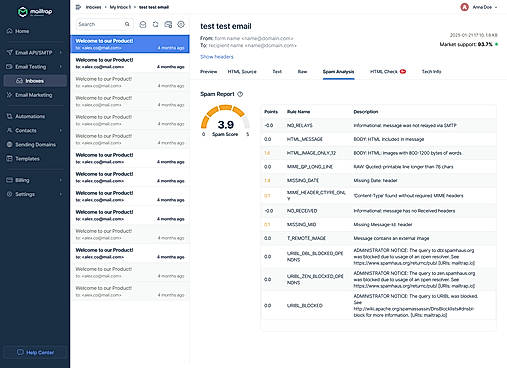Click the forward email icon
This screenshot has width=507, height=368.
click(x=168, y=24)
